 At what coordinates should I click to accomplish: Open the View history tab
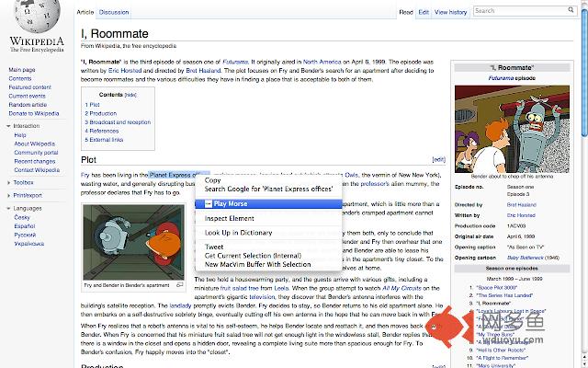coord(450,12)
